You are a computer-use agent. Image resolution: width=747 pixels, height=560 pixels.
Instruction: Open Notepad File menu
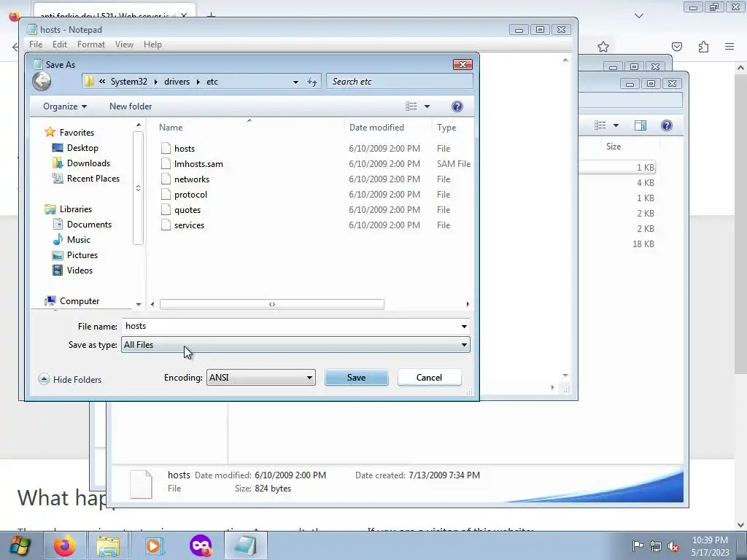click(36, 44)
